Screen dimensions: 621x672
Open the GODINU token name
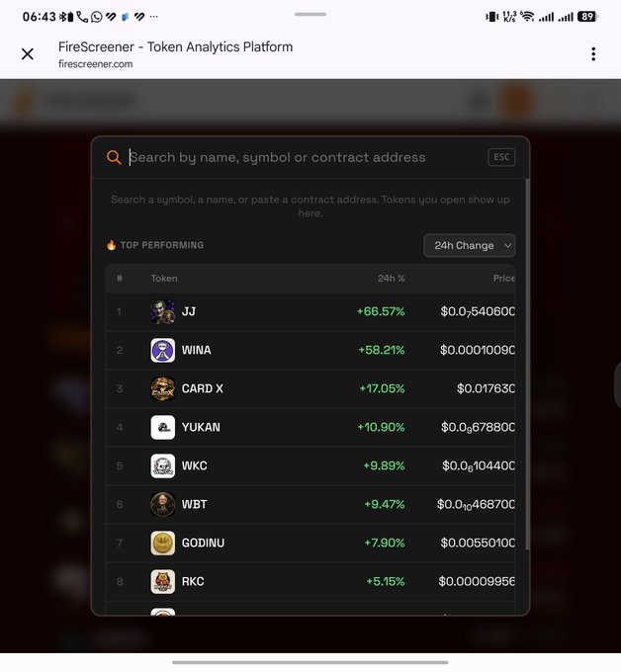(x=203, y=543)
